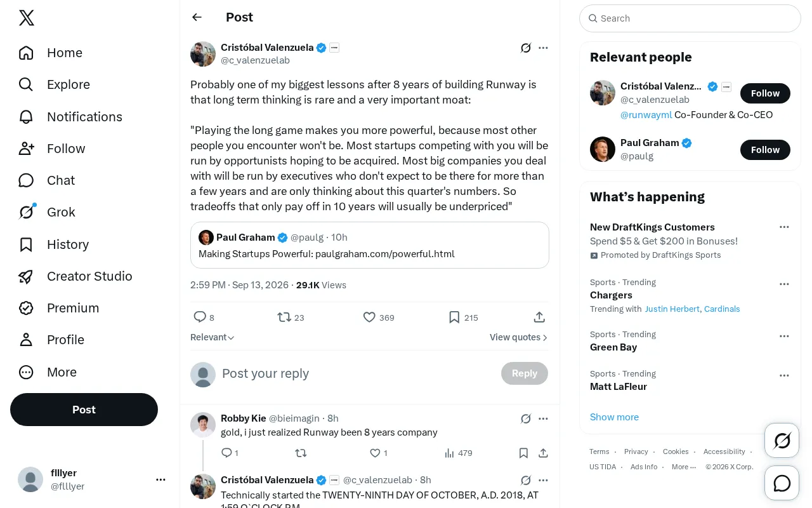Viewport: 812px width, 508px height.
Task: Expand the Relevant replies sort dropdown
Action: pyautogui.click(x=213, y=337)
